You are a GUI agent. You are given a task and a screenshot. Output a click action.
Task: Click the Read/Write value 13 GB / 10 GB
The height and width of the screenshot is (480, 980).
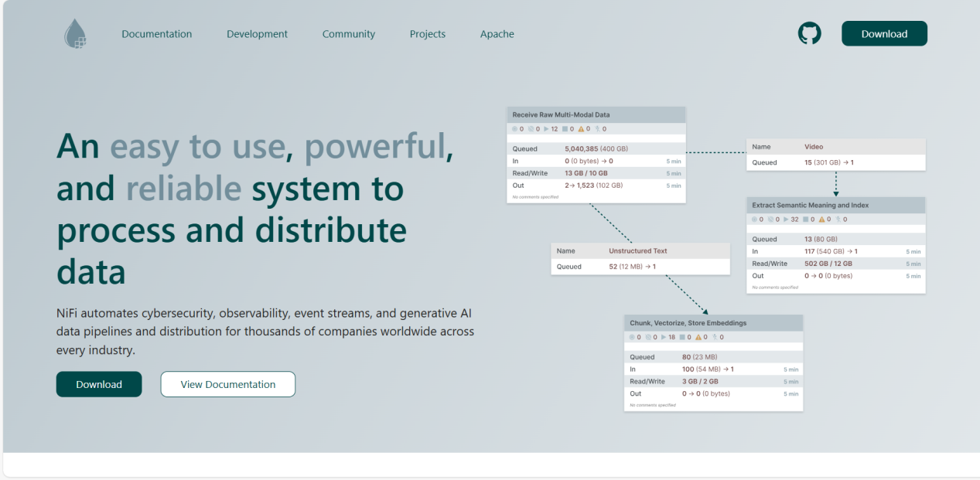(586, 173)
